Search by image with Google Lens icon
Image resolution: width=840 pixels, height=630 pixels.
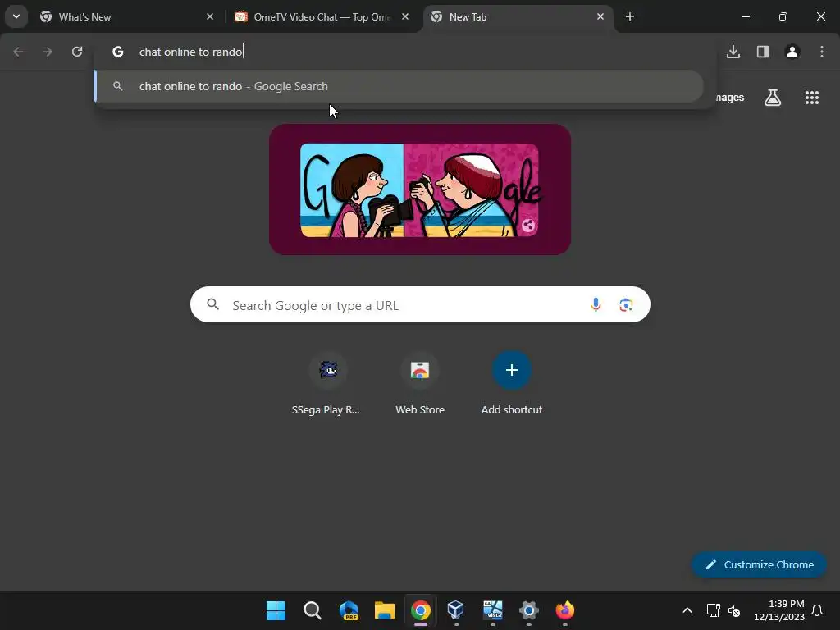click(626, 305)
